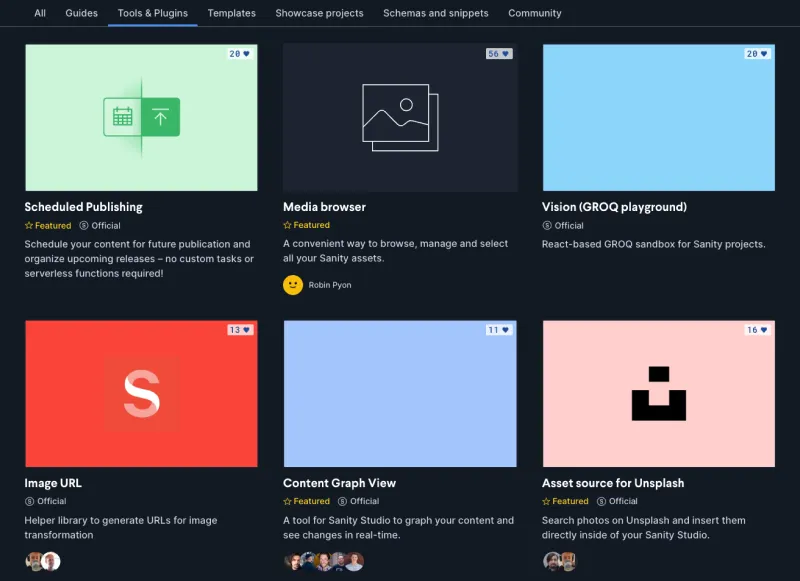Click the contributor avatars under Image URL

tap(43, 561)
